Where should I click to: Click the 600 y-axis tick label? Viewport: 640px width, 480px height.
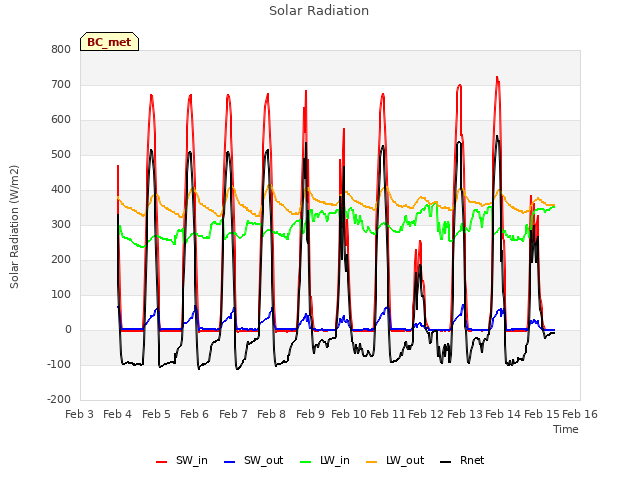point(61,120)
